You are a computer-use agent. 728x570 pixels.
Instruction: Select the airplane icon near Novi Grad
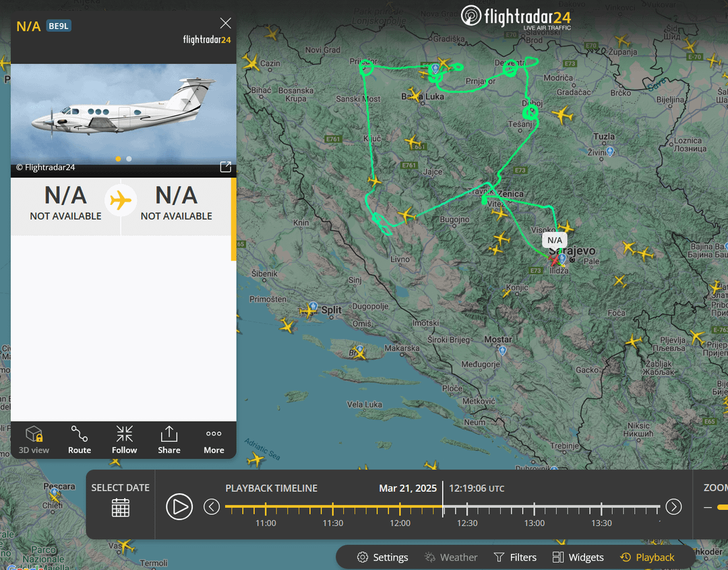coord(272,34)
